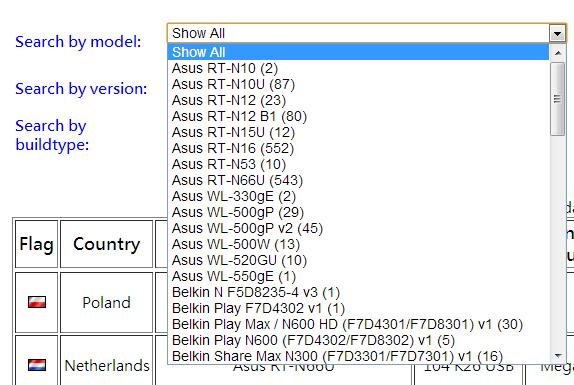The width and height of the screenshot is (574, 385).
Task: Select Asus RT-N53 (10) option
Action: (358, 164)
